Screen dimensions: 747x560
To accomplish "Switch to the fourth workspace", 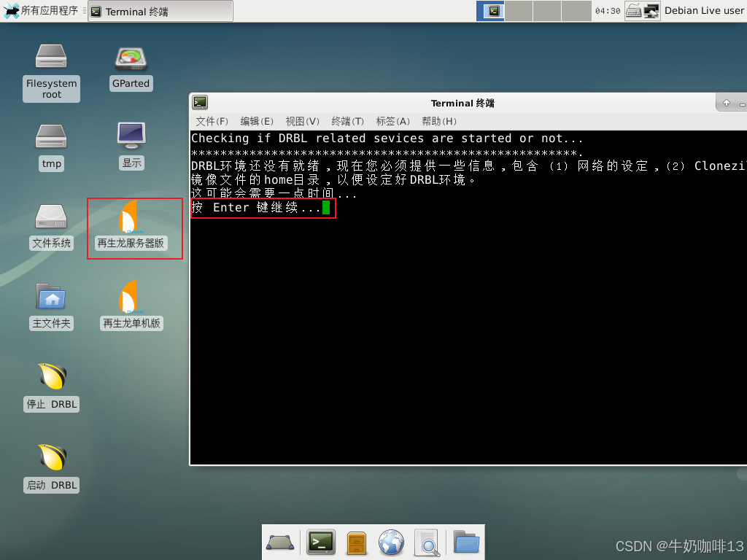I will tap(576, 10).
